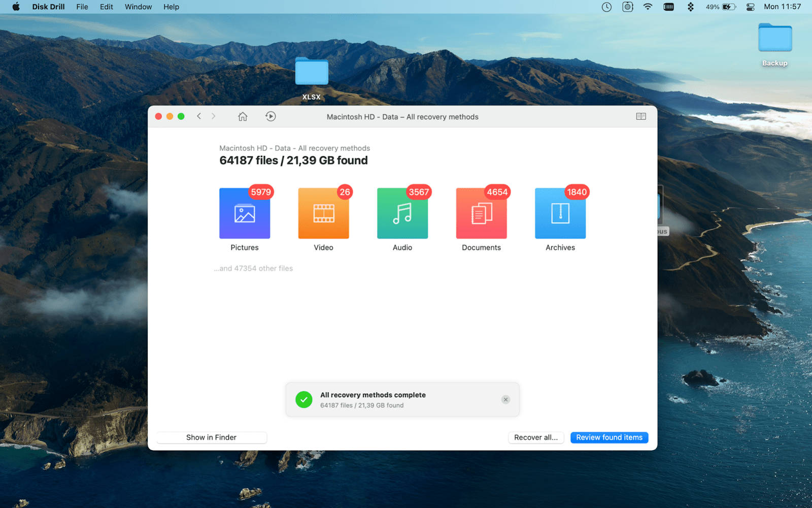Navigate back with the left chevron

[199, 116]
